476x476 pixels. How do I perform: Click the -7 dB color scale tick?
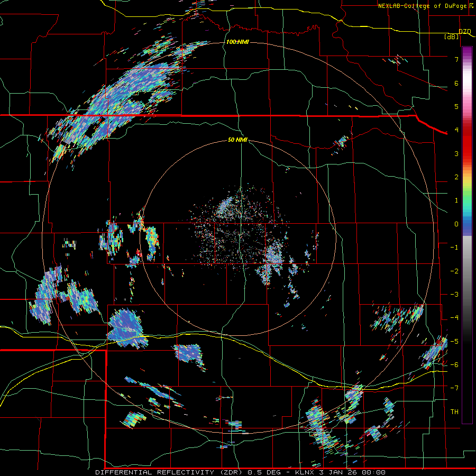tap(454, 388)
